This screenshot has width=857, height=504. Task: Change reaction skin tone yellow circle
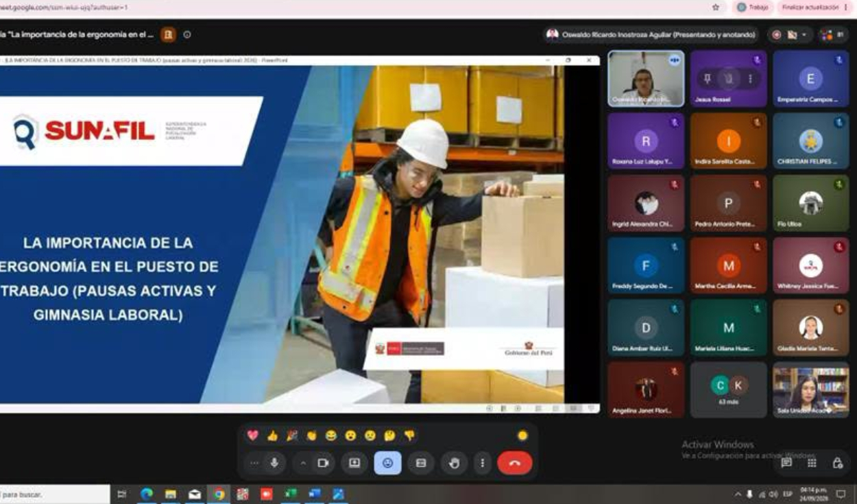[x=522, y=435]
